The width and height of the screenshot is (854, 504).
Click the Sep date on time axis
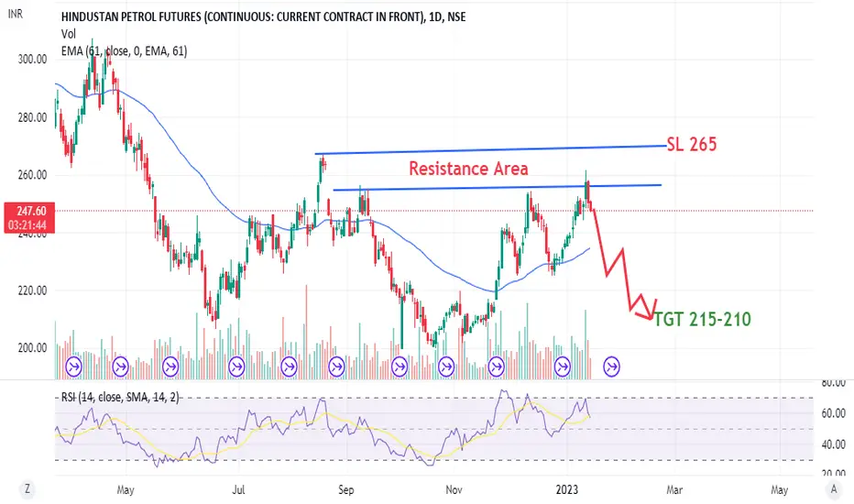point(345,490)
